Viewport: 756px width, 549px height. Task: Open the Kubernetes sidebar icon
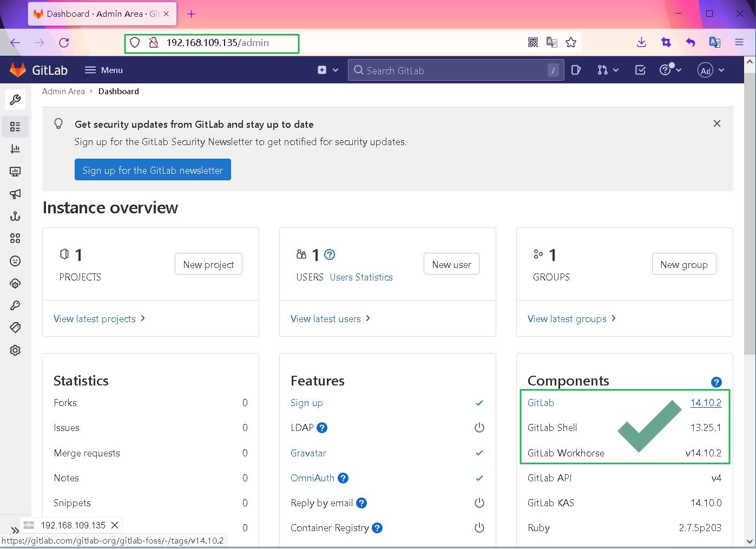[x=15, y=283]
